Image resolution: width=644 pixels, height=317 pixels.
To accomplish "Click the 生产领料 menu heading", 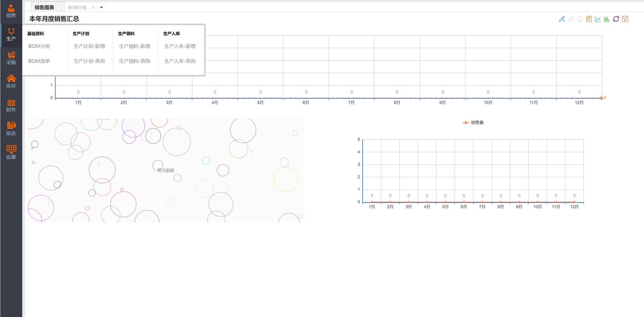I will click(x=126, y=34).
